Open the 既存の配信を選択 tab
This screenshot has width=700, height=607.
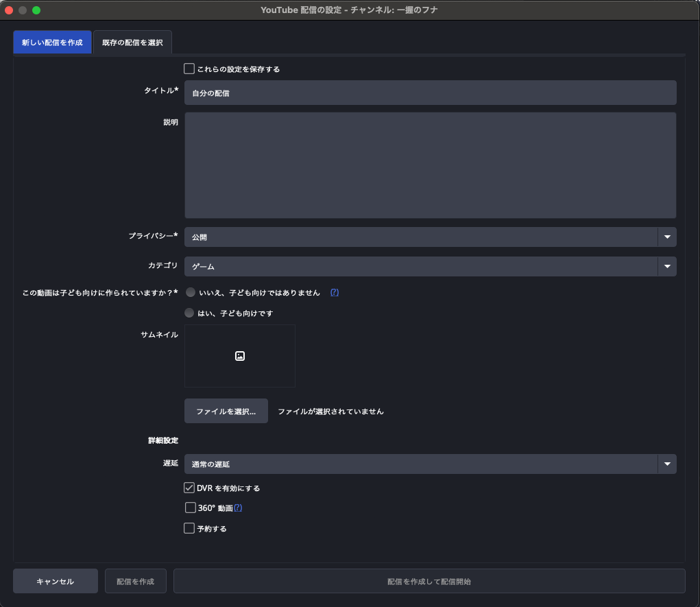tap(132, 43)
